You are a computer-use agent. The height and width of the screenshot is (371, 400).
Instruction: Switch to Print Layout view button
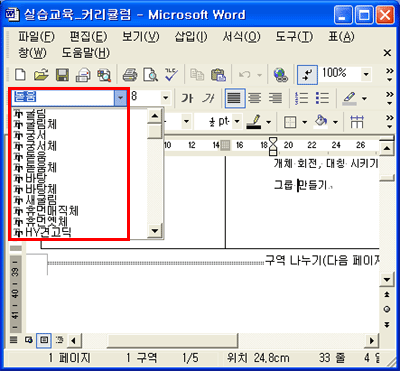click(x=44, y=340)
